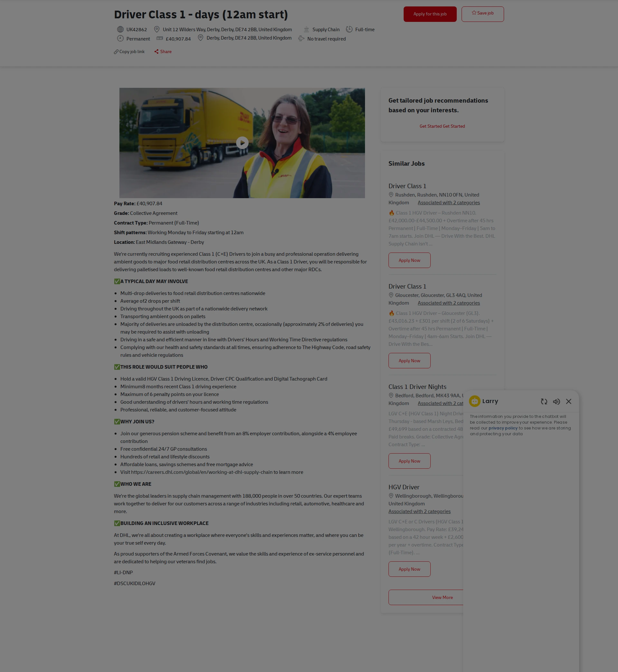Open Associated with 2 categories under Rushden job
The image size is (618, 672).
(x=448, y=203)
